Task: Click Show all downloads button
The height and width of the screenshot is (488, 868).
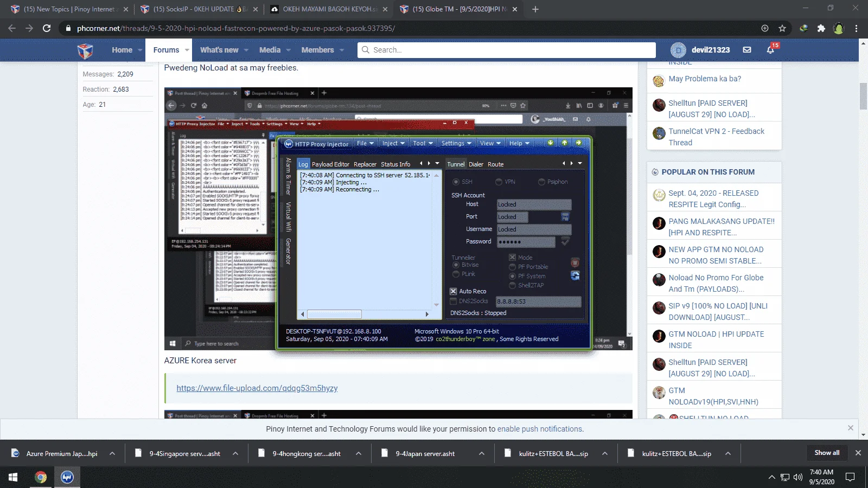Action: pos(827,453)
